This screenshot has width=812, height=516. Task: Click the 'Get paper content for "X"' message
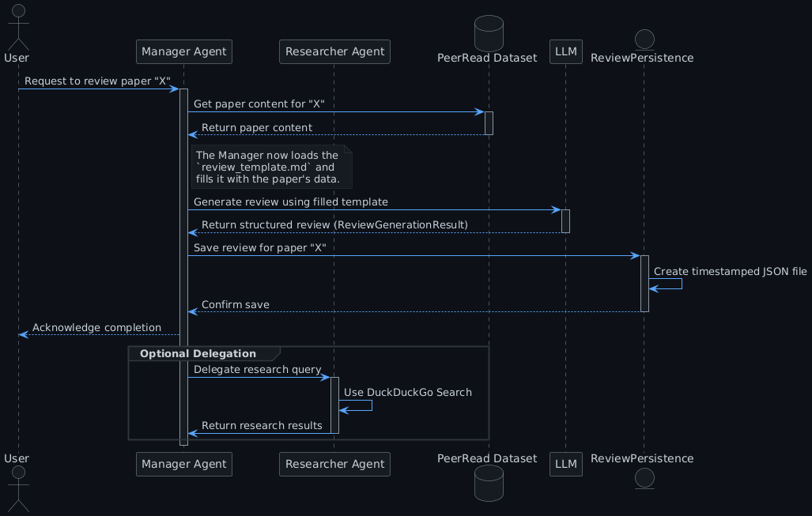[x=259, y=104]
